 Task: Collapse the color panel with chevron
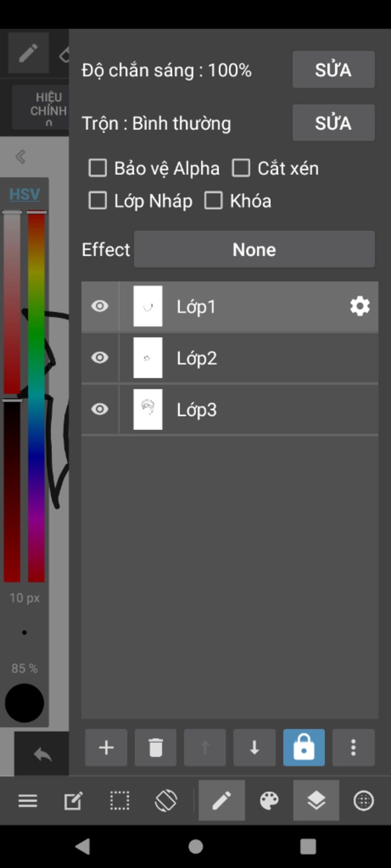[20, 156]
